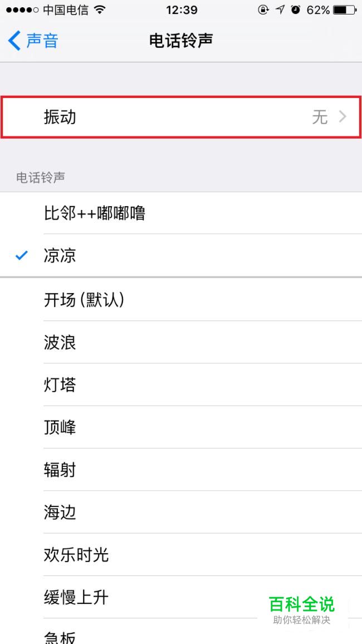The height and width of the screenshot is (644, 362).
Task: Tap the alarm clock status icon
Action: point(295,10)
